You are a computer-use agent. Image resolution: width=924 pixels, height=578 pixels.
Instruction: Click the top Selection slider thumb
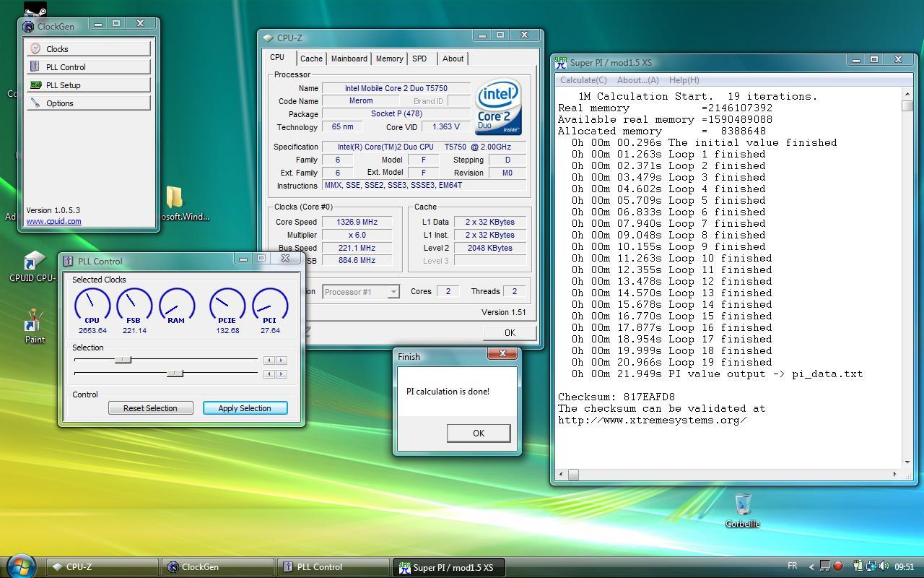point(123,359)
